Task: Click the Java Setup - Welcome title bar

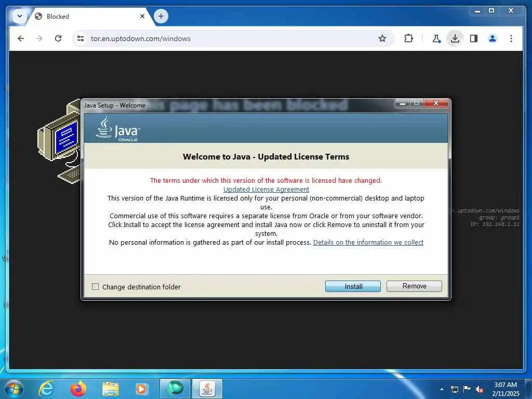Action: pyautogui.click(x=237, y=105)
